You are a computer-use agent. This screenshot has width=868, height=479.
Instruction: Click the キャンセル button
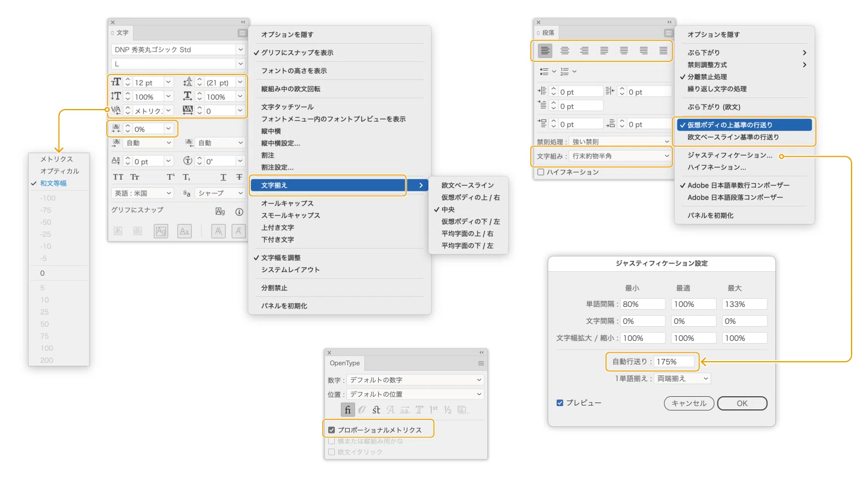pos(689,403)
